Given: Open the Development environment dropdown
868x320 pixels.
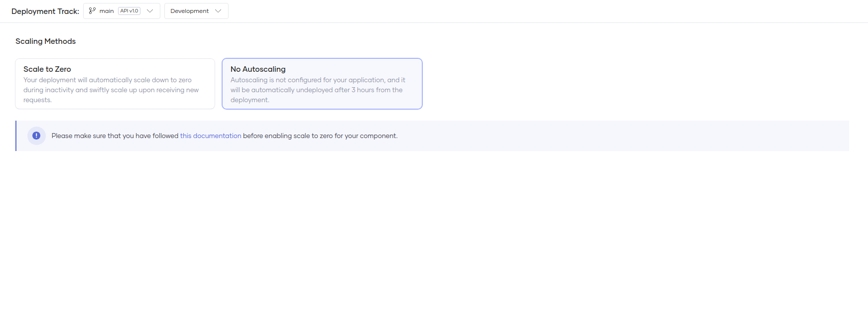Looking at the screenshot, I should [196, 11].
